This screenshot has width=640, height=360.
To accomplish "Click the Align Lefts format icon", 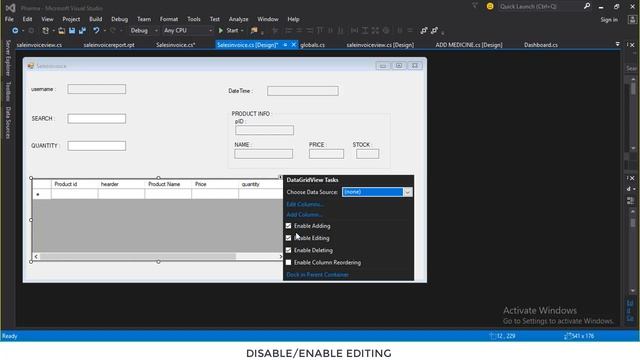I will (288, 31).
